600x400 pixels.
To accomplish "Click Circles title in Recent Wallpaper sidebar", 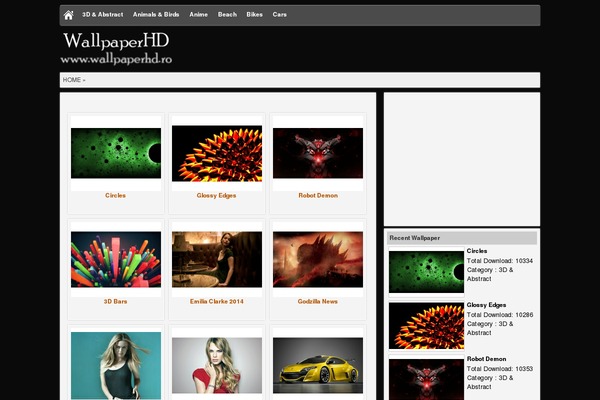I will 477,251.
